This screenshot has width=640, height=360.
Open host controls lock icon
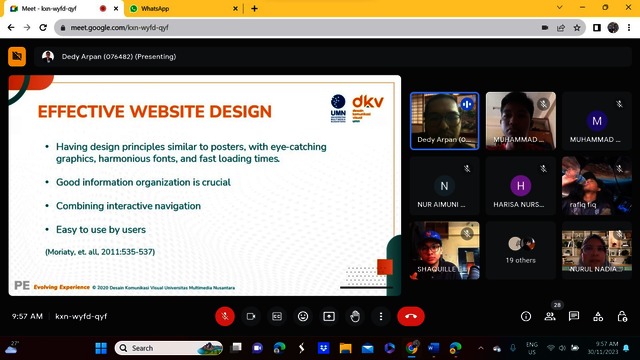point(622,316)
